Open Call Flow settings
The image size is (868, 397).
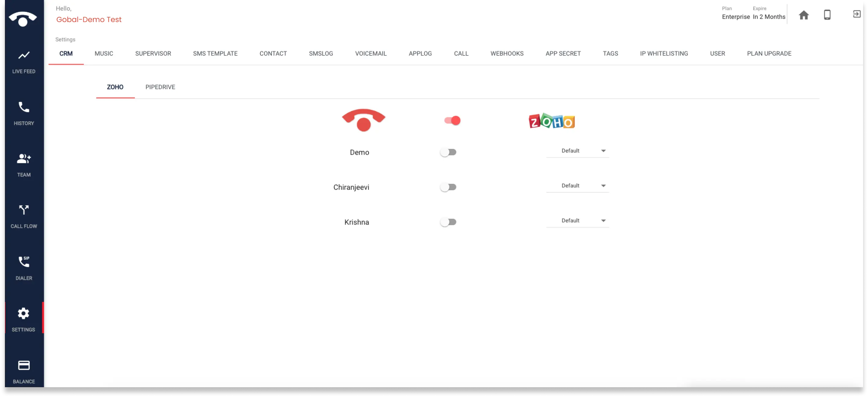(x=23, y=216)
